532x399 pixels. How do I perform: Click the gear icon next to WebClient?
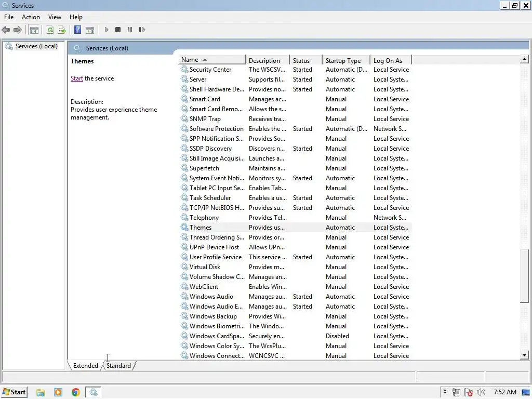click(x=184, y=286)
